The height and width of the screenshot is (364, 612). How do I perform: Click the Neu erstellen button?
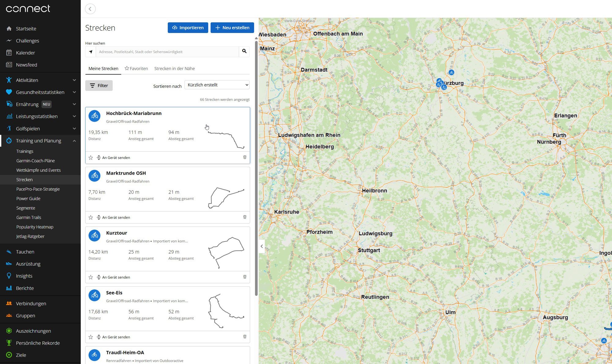pyautogui.click(x=232, y=28)
